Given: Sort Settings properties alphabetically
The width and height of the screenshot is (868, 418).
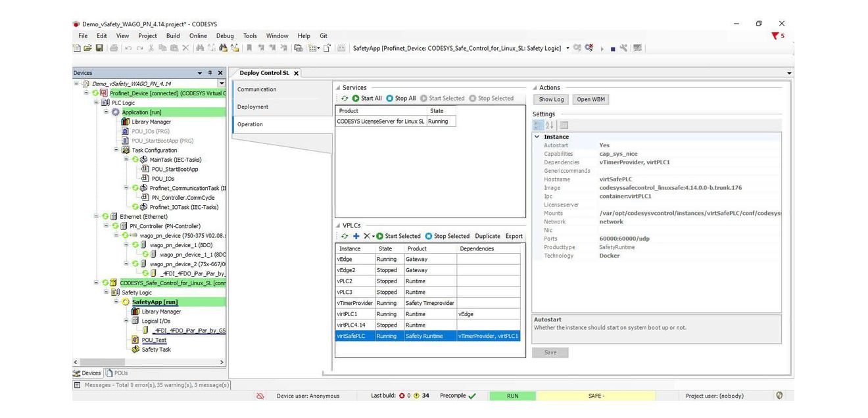Looking at the screenshot, I should click(550, 125).
